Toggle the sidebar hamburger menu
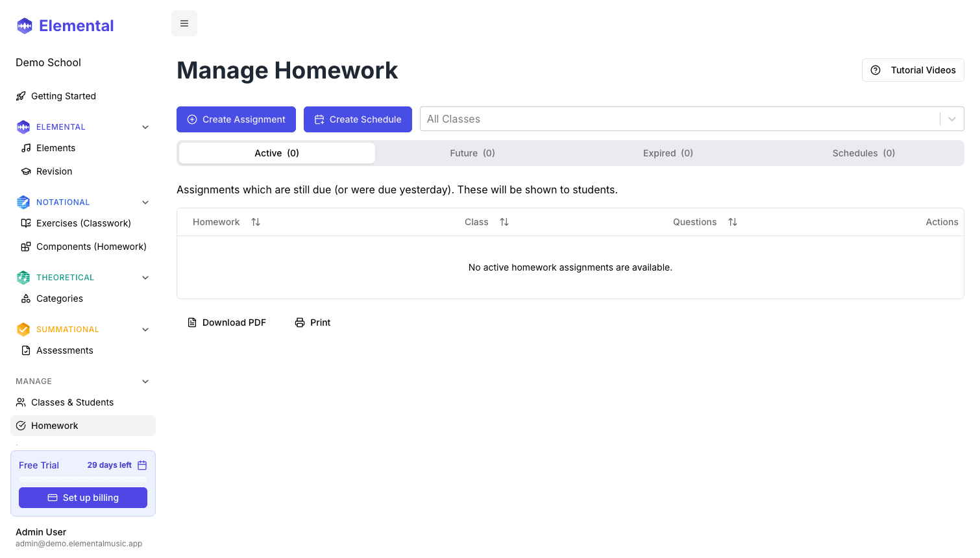Image resolution: width=980 pixels, height=558 pixels. (x=184, y=23)
